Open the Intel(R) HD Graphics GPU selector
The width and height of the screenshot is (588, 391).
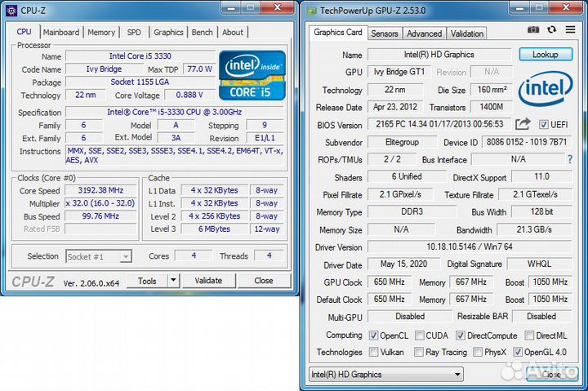pyautogui.click(x=385, y=374)
